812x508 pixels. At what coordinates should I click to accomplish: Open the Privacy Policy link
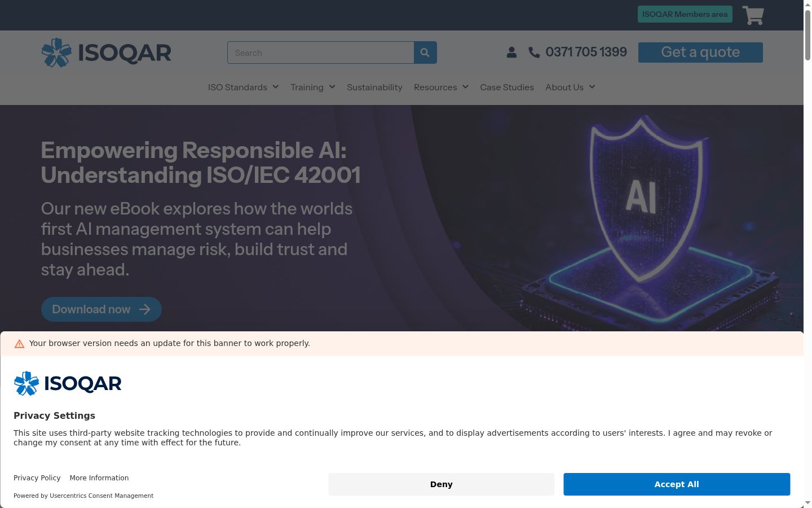(x=37, y=478)
